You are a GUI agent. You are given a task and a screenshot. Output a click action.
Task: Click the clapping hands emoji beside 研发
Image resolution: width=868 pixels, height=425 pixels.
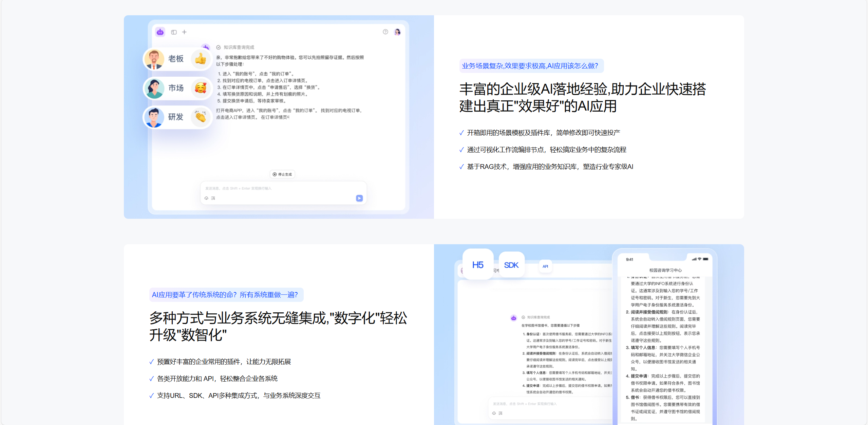coord(201,117)
